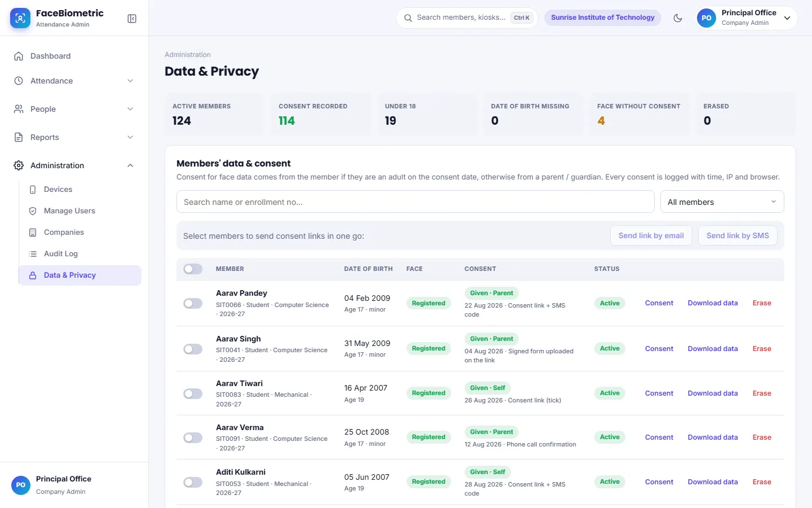This screenshot has width=812, height=508.
Task: Click the global members, kiosks search box
Action: coord(467,18)
